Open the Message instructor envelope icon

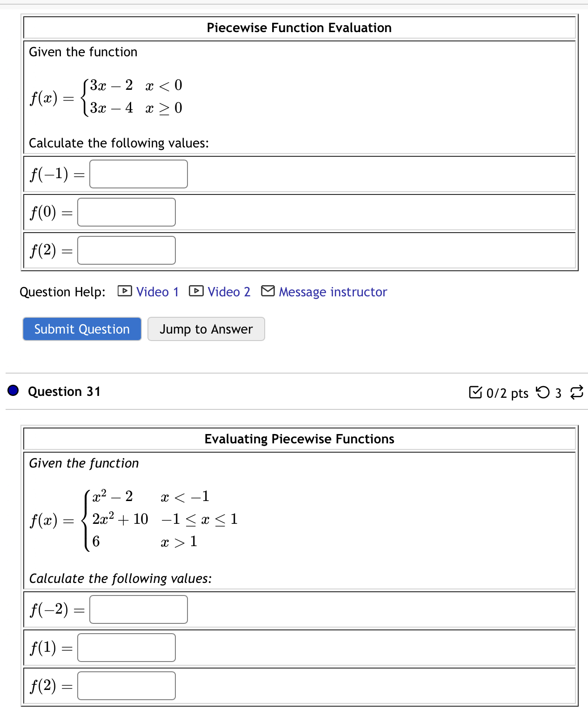point(268,291)
